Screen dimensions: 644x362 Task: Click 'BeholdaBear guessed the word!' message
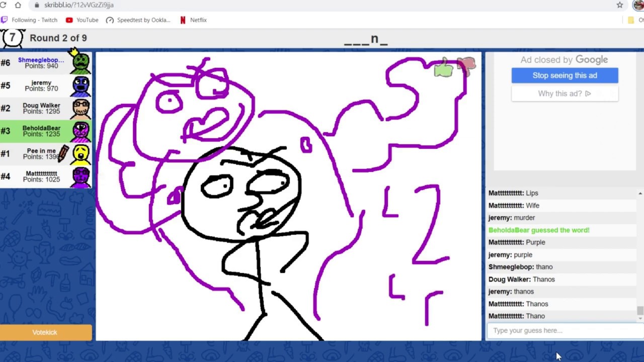539,230
